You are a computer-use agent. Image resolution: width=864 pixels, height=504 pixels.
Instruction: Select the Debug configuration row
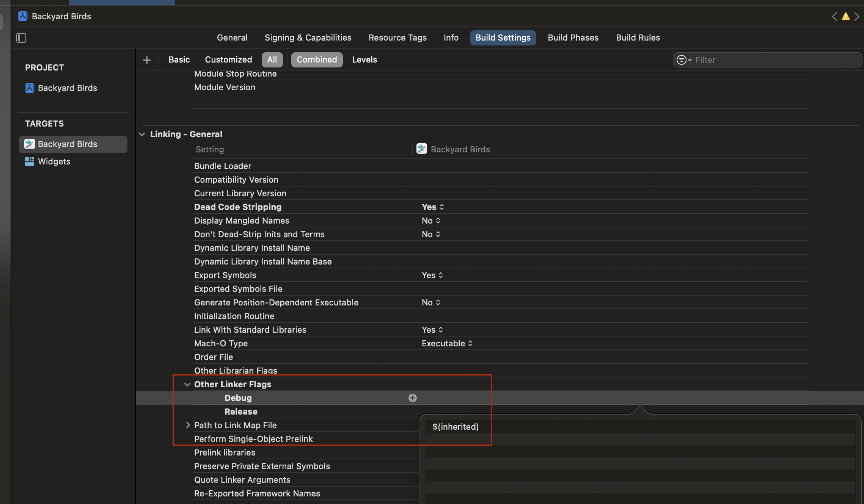[500, 398]
